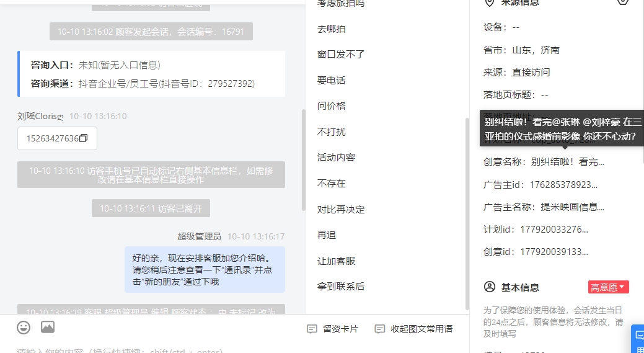
Task: Insert an image into chat
Action: [48, 327]
